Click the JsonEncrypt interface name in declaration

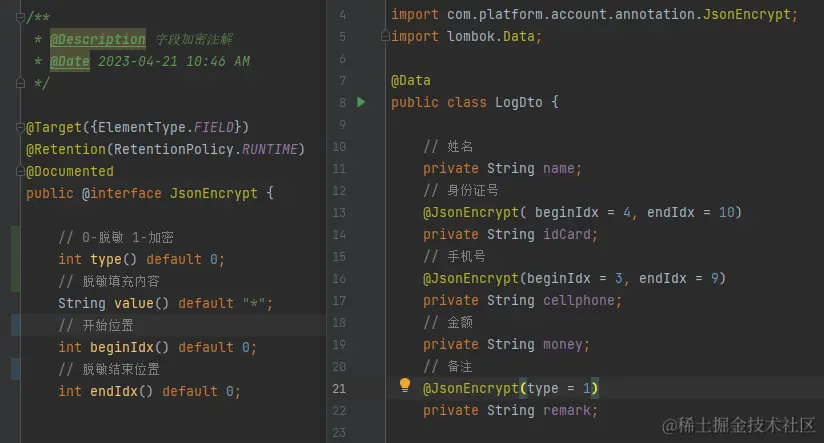coord(213,193)
